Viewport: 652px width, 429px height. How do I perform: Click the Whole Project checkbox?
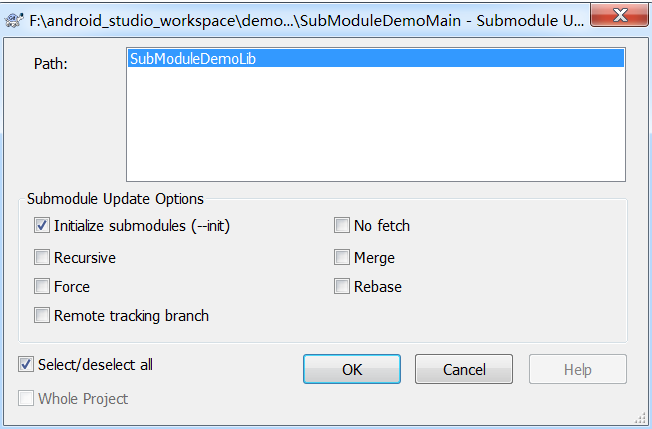point(26,399)
